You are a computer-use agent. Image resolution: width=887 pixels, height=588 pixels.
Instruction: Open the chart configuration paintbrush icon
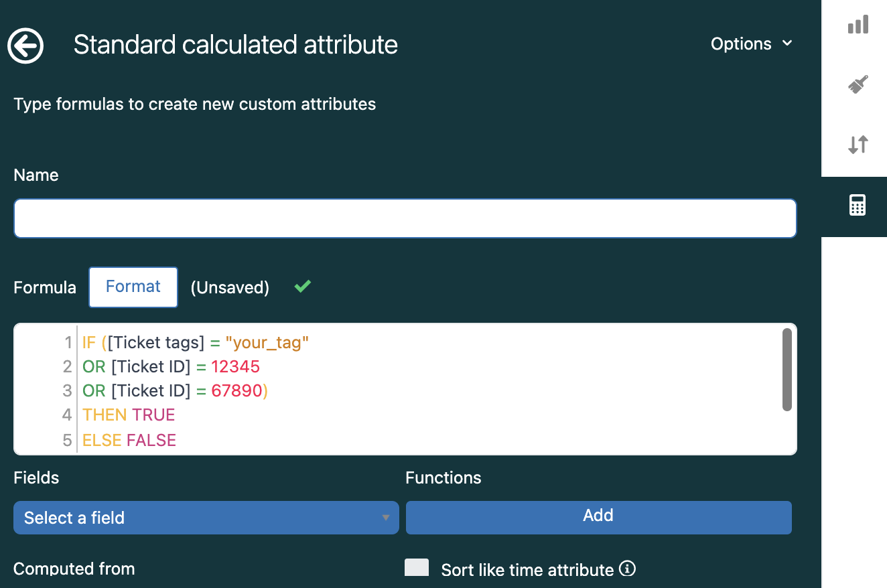click(857, 84)
